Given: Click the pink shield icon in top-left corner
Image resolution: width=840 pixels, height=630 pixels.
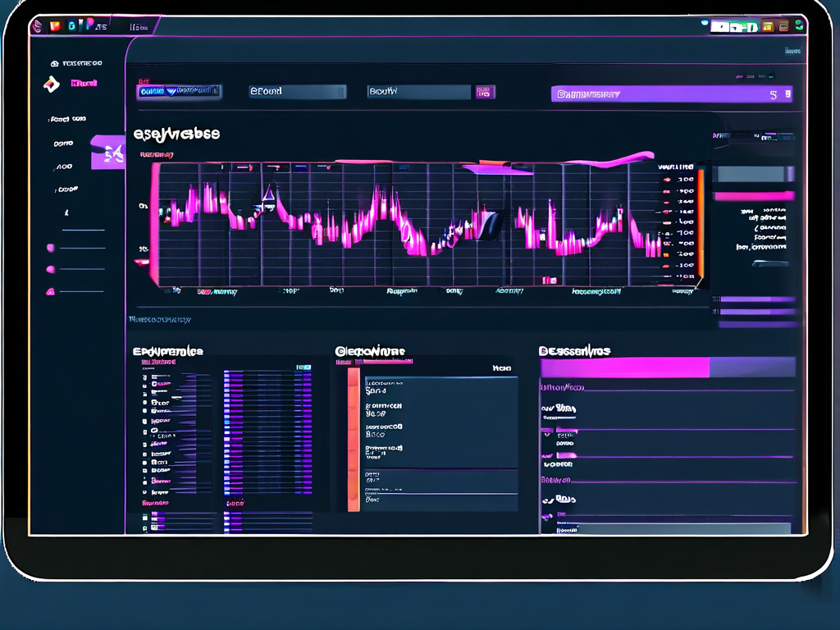Looking at the screenshot, I should pos(36,26).
